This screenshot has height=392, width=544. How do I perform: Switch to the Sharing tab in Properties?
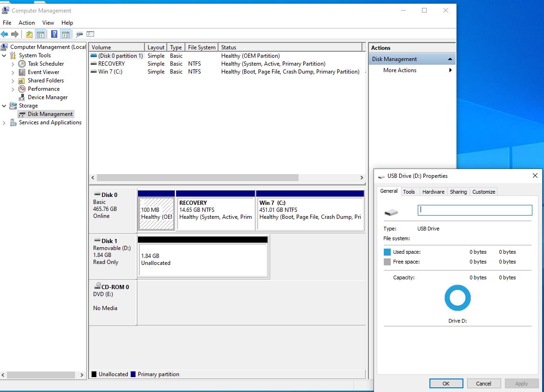(458, 191)
